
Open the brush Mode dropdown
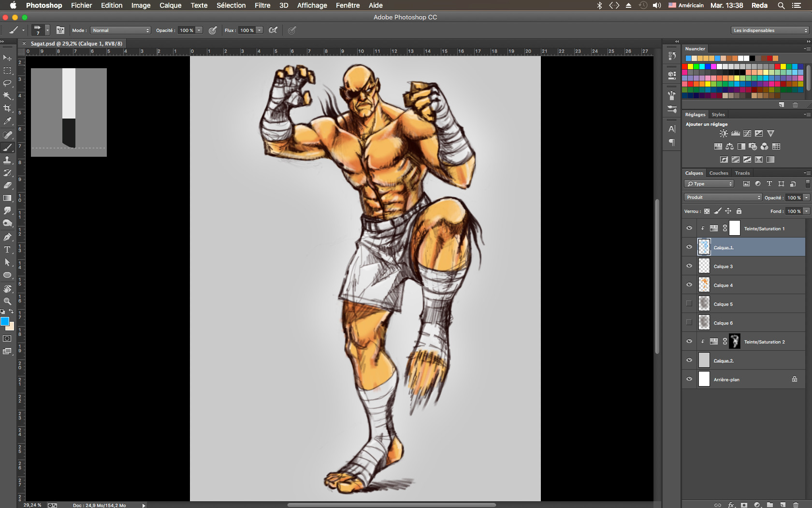click(120, 30)
